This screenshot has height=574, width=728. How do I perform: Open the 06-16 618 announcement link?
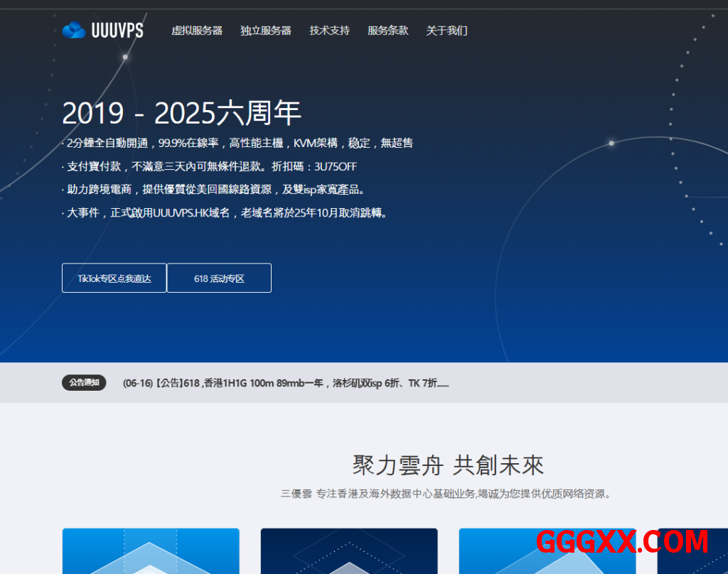point(286,384)
